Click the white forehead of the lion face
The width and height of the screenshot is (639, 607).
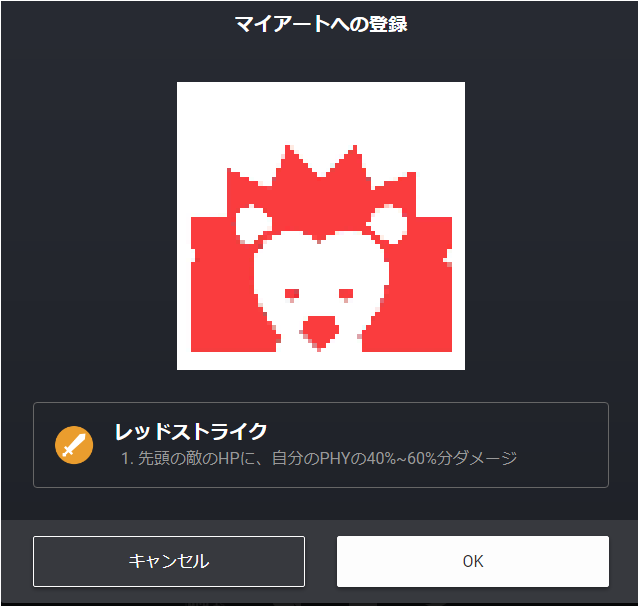tap(320, 261)
